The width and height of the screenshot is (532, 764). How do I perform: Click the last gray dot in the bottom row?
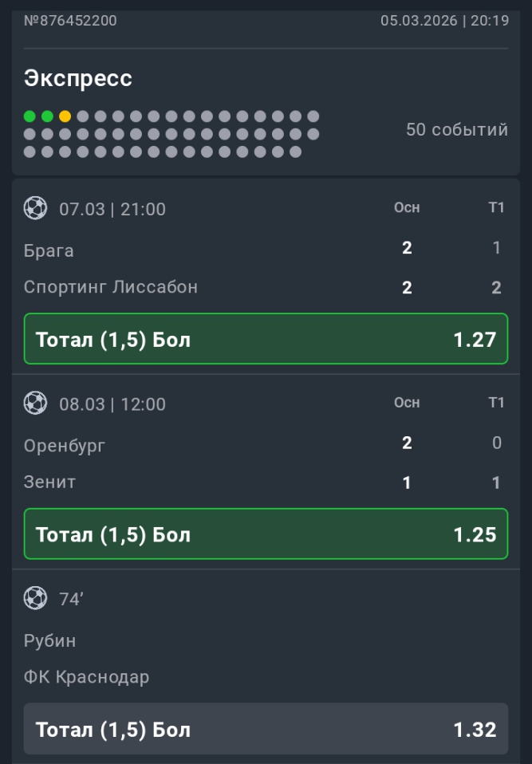295,152
